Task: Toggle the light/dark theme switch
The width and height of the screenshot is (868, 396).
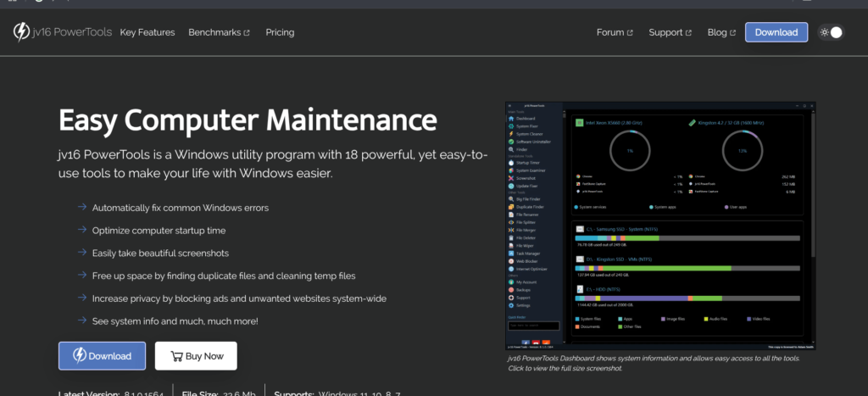Action: point(831,32)
